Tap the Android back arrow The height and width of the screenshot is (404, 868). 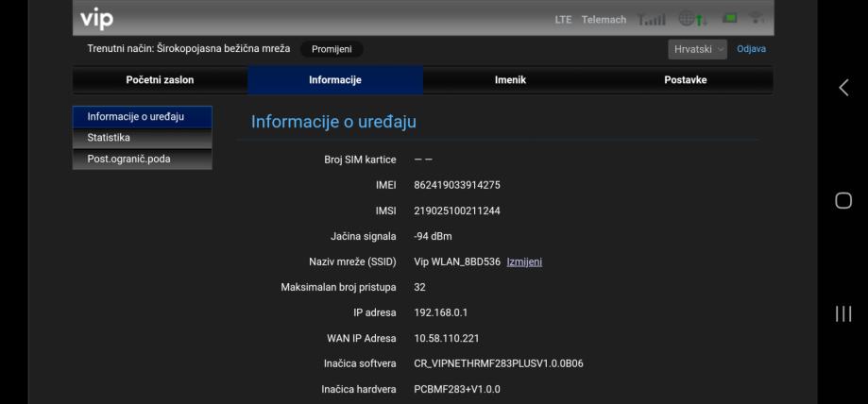click(x=843, y=88)
